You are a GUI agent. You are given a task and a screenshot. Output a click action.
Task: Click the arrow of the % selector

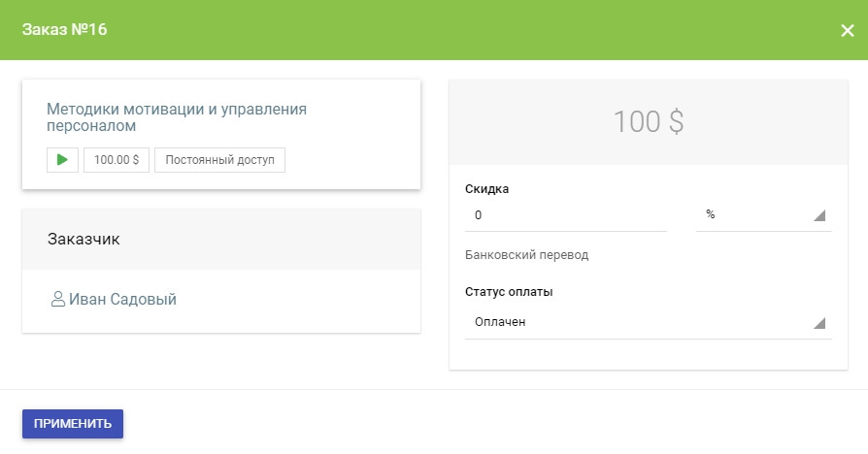click(x=818, y=215)
